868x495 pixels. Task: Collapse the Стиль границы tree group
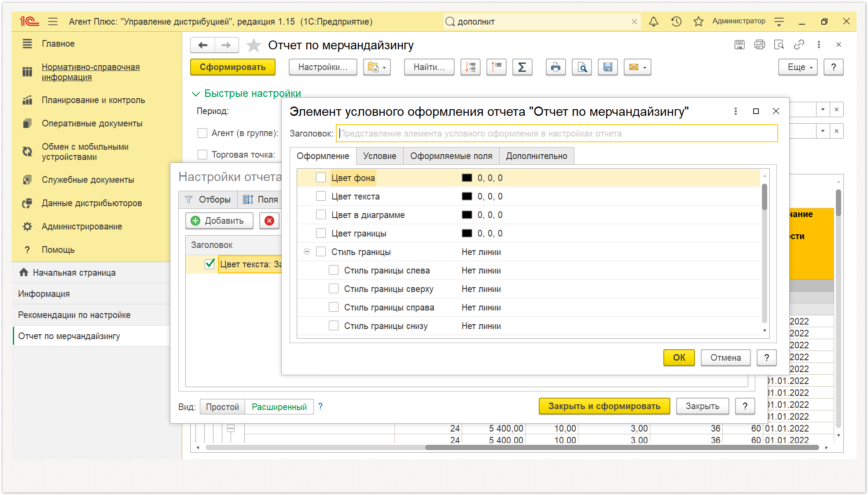point(307,252)
